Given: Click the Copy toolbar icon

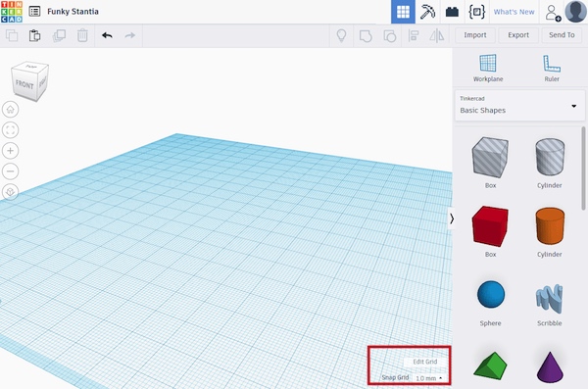Looking at the screenshot, I should (x=12, y=35).
